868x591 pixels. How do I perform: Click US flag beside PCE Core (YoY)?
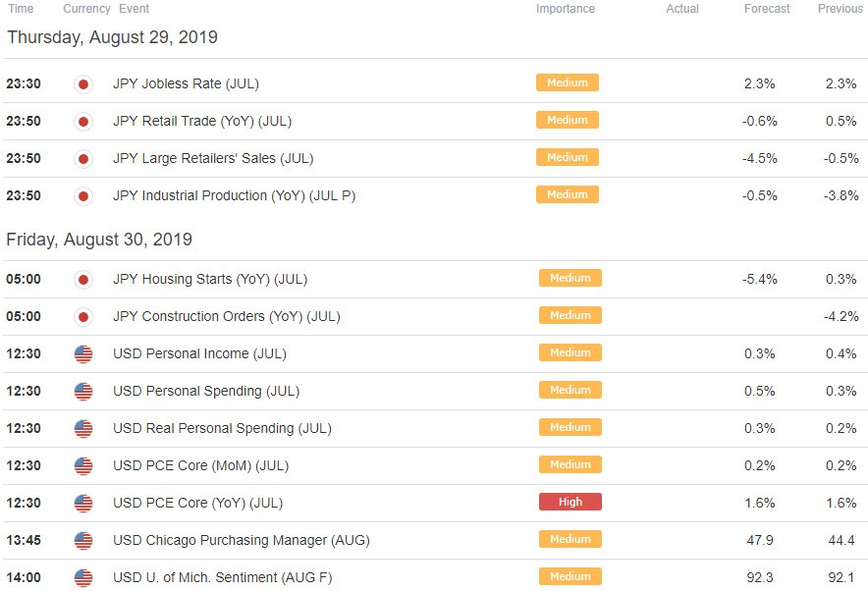click(83, 504)
